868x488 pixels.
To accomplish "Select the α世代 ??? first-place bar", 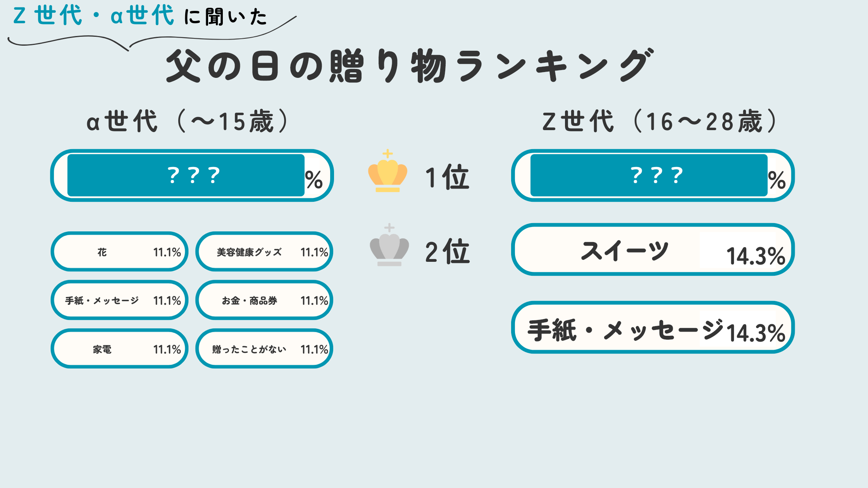I will coord(192,175).
